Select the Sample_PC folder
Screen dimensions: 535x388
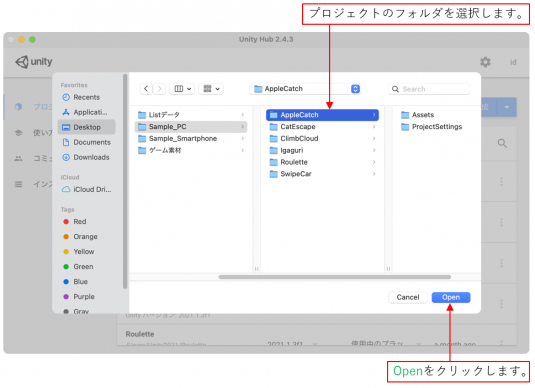tap(191, 127)
